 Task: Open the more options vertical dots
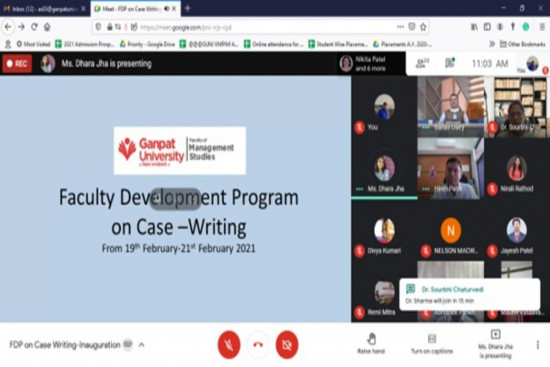[x=538, y=345]
